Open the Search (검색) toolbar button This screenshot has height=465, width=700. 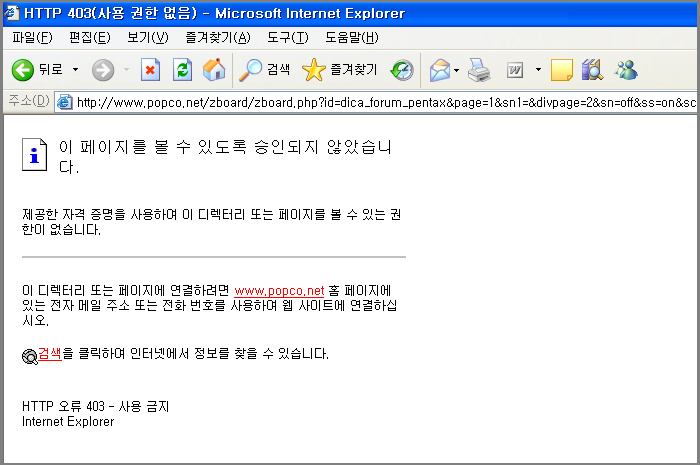(263, 70)
